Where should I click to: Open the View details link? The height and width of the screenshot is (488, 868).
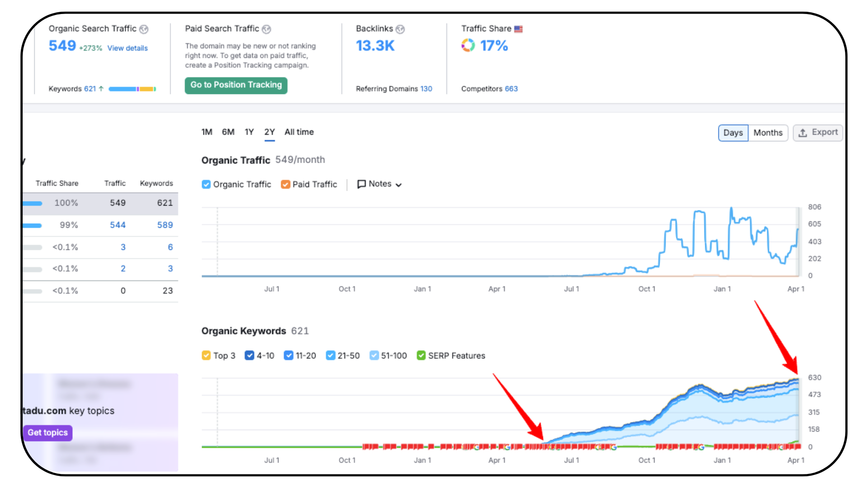click(127, 48)
